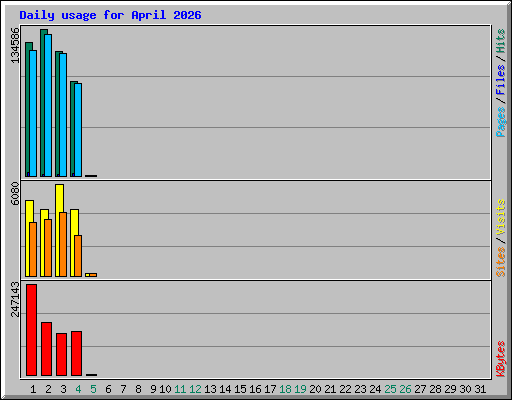
Task: Click the blue Files legend label
Action: click(x=501, y=79)
